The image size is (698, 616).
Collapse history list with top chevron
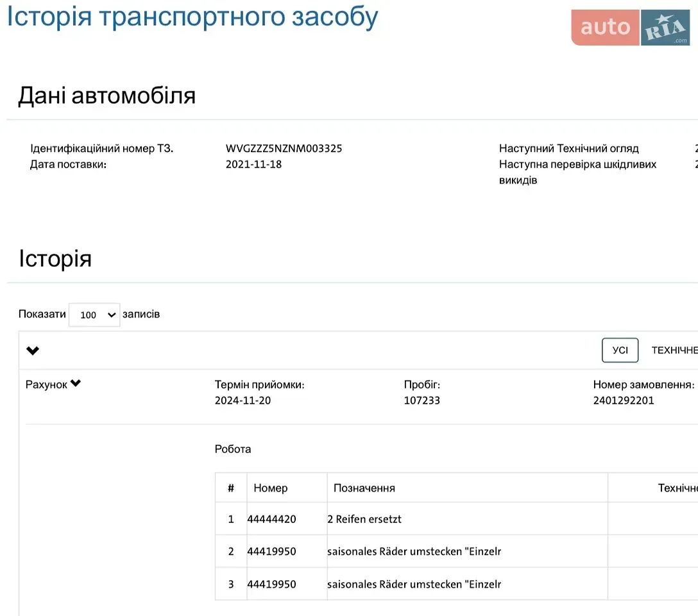(x=33, y=351)
